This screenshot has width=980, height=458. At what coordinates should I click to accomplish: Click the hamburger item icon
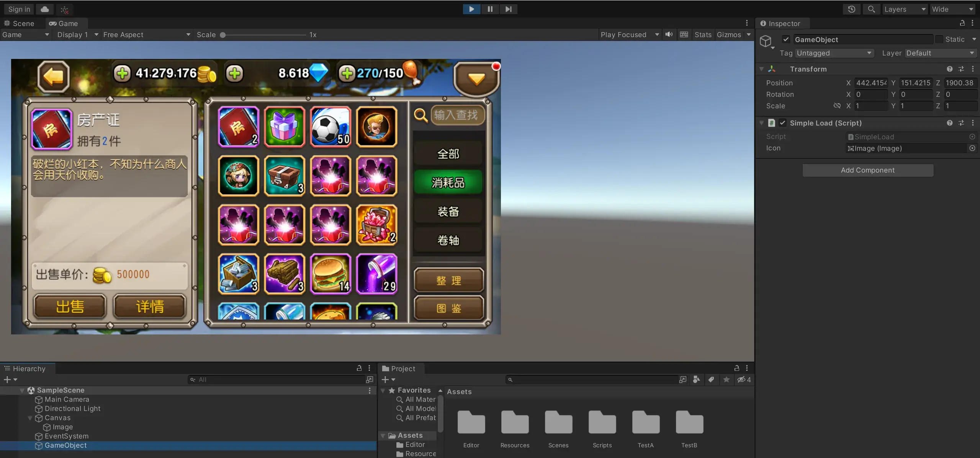(330, 274)
